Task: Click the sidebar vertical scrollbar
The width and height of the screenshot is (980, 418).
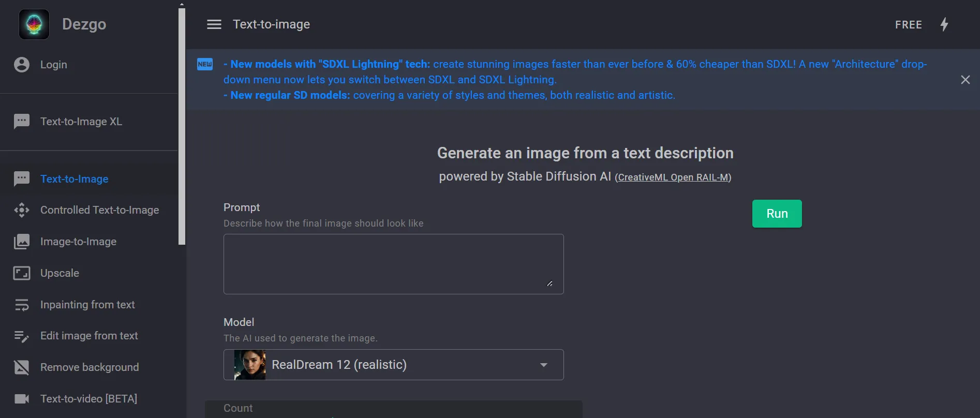Action: tap(182, 126)
